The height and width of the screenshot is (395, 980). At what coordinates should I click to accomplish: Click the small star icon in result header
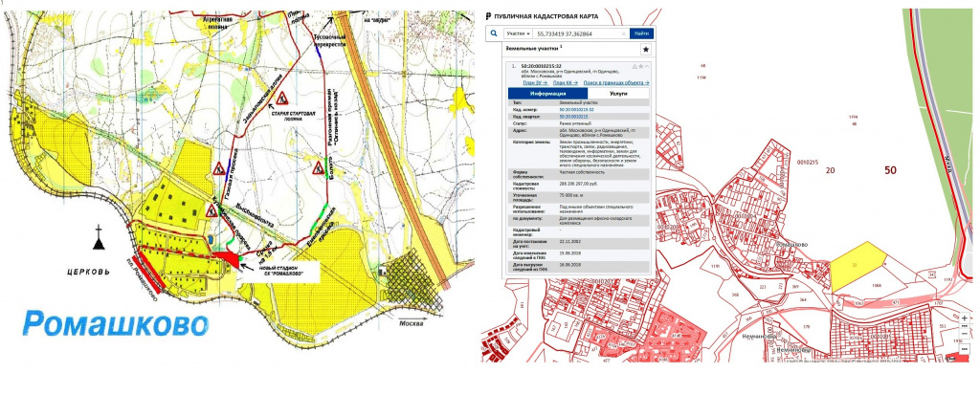[640, 66]
